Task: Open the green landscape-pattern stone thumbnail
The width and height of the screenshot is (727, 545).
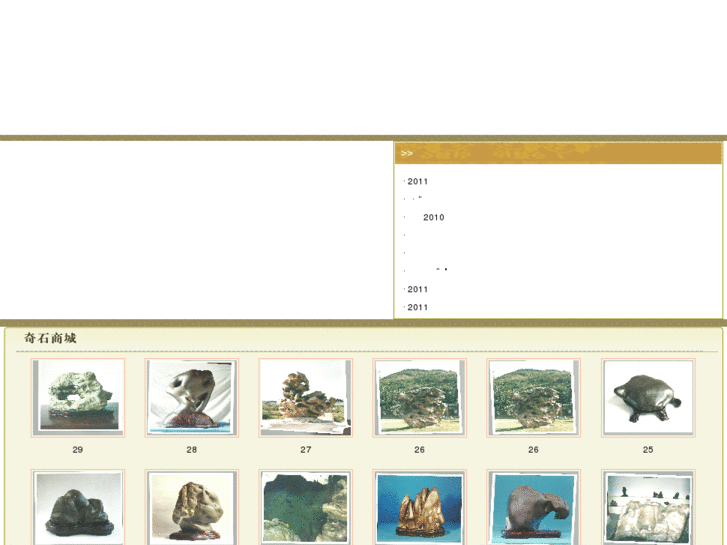Action: [x=306, y=507]
